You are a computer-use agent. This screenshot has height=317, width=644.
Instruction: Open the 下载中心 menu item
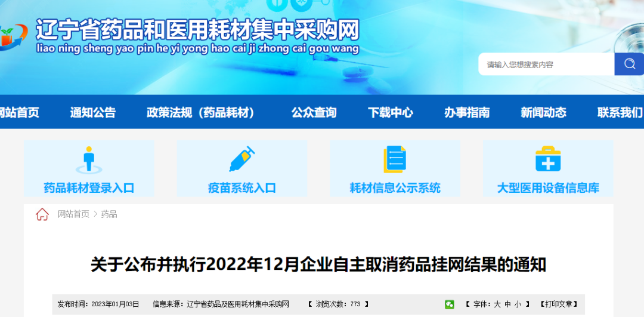[390, 112]
